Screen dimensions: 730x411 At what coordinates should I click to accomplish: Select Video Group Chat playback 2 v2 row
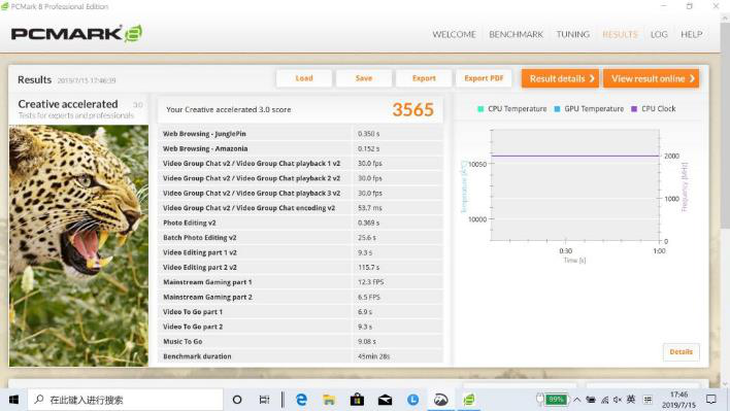click(x=300, y=178)
